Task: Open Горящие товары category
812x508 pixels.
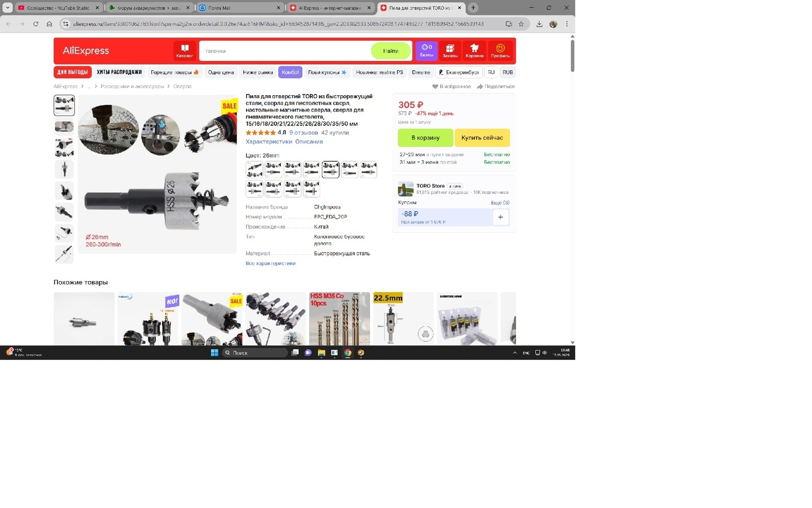Action: (175, 72)
